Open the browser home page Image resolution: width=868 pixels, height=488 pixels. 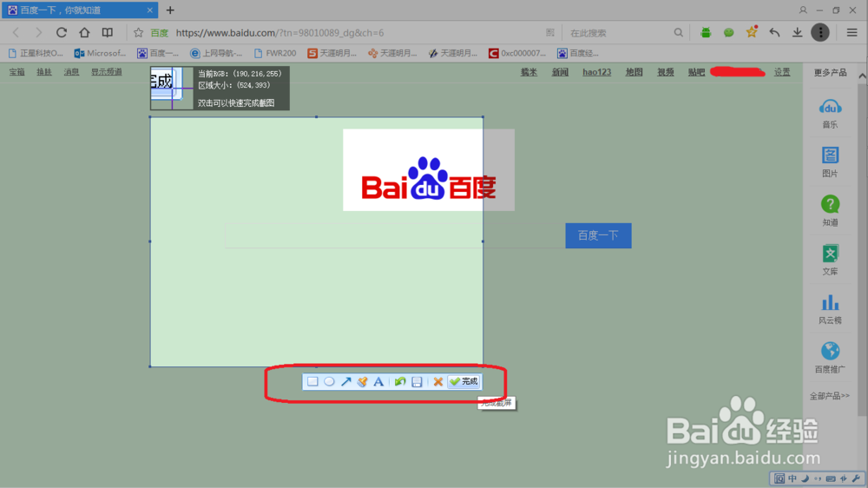point(84,33)
